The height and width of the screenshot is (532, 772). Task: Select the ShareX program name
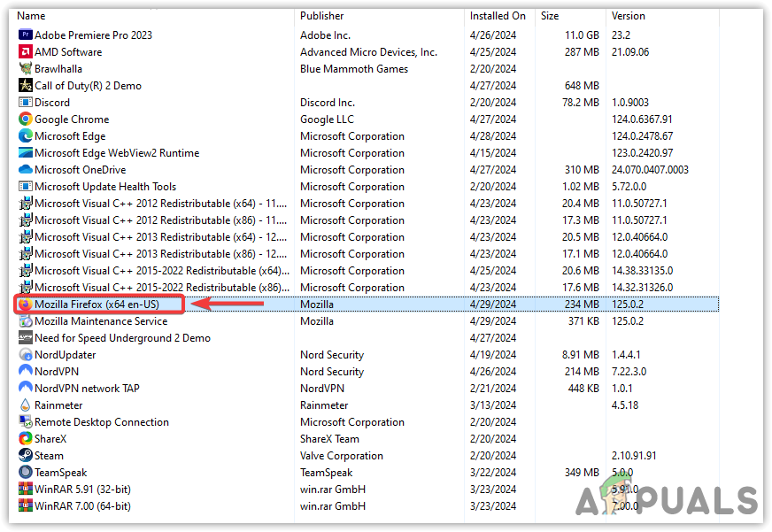50,439
